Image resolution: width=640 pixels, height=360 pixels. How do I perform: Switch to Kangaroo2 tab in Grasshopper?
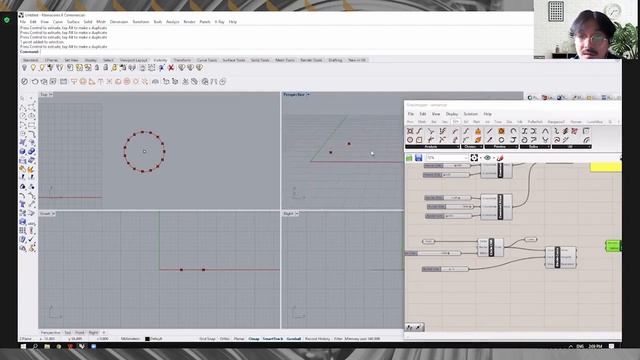555,122
